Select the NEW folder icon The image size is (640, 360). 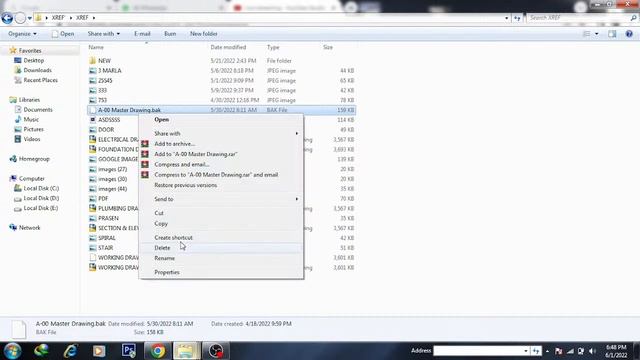(93, 60)
